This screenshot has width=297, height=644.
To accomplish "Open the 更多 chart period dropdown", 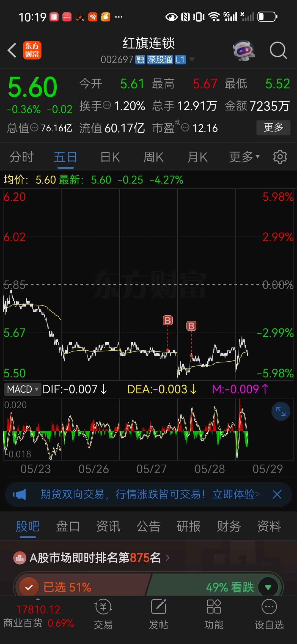I will click(244, 157).
